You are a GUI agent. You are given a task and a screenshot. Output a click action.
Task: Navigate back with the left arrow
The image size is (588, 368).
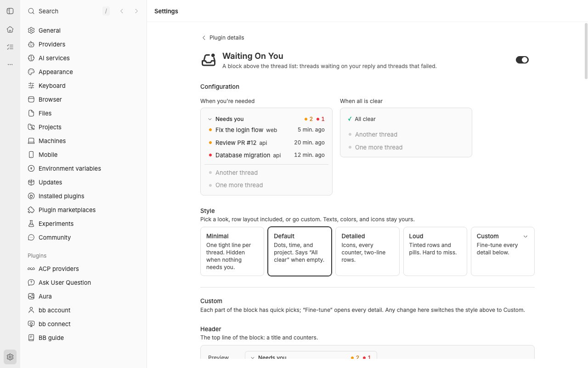pyautogui.click(x=122, y=11)
